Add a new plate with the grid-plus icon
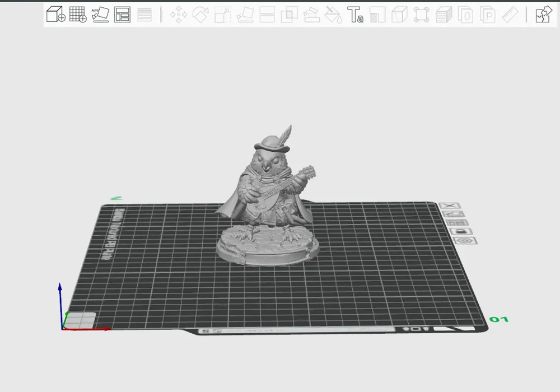The image size is (560, 392). point(78,15)
